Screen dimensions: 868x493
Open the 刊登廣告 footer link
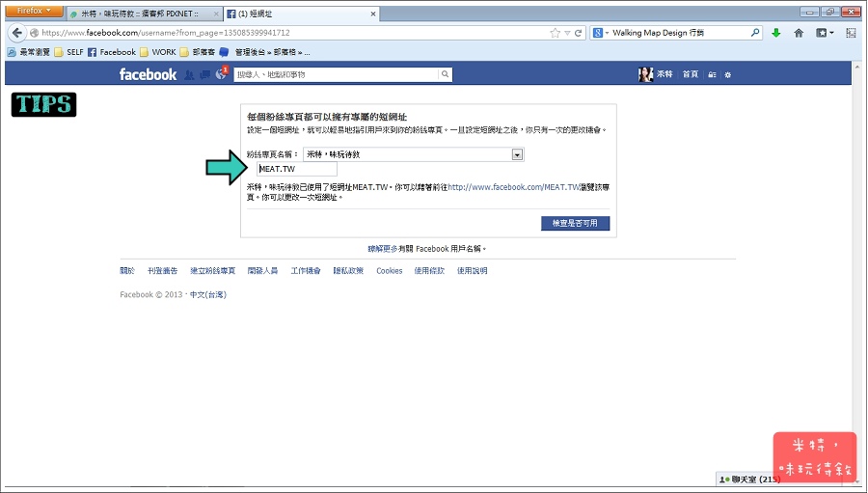pos(162,271)
